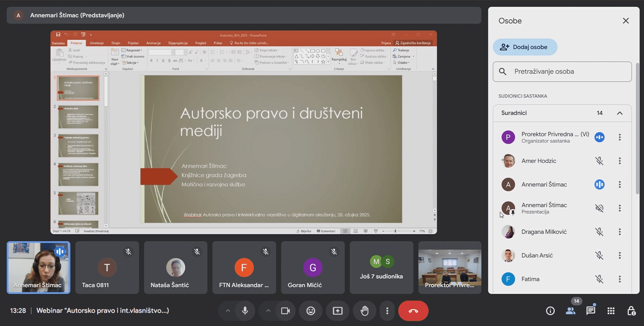Open host controls lock icon
Image resolution: width=644 pixels, height=326 pixels.
pos(631,311)
